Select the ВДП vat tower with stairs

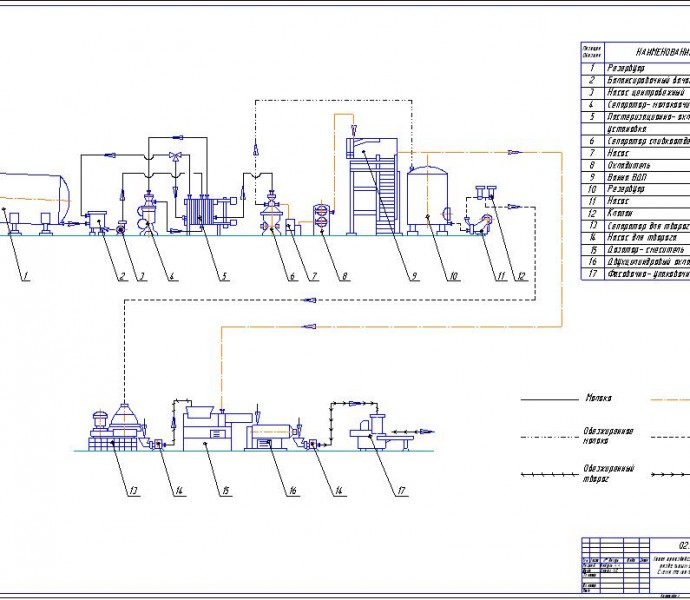point(373,186)
